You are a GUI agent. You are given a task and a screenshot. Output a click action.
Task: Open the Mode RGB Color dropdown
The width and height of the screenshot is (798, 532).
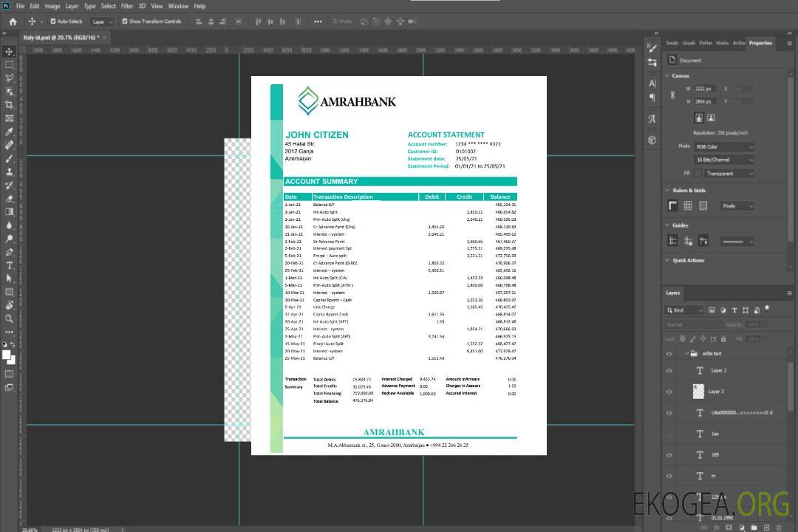pyautogui.click(x=723, y=146)
